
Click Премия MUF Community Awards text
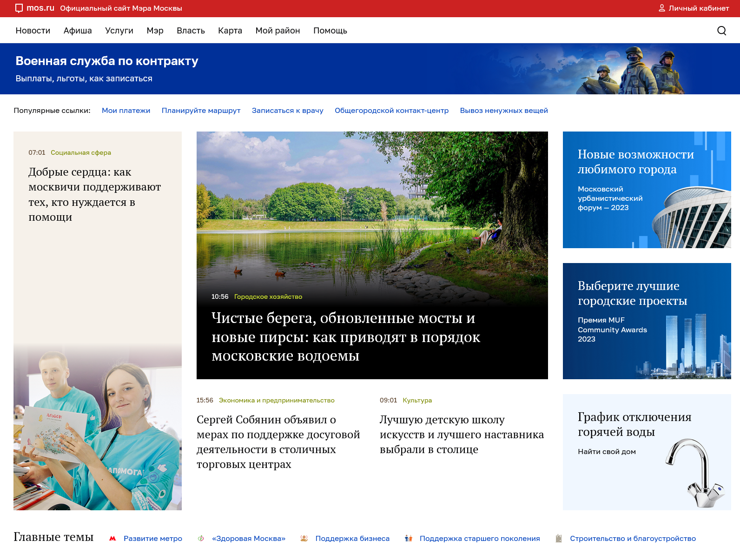(612, 329)
